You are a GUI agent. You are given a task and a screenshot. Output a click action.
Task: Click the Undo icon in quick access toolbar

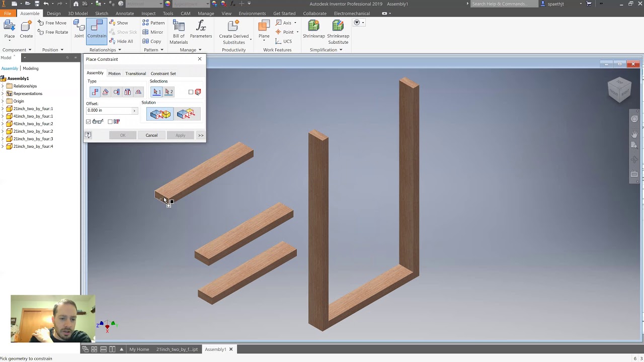(x=46, y=4)
